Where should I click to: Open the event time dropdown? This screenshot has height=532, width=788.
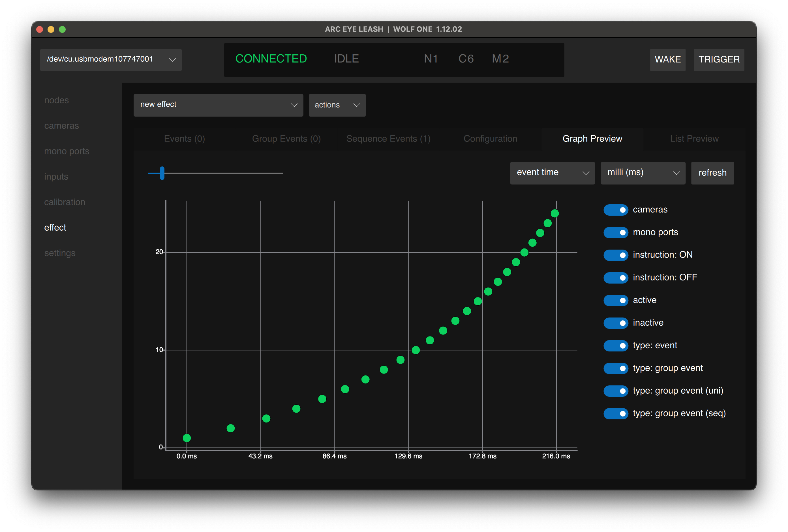(x=552, y=173)
